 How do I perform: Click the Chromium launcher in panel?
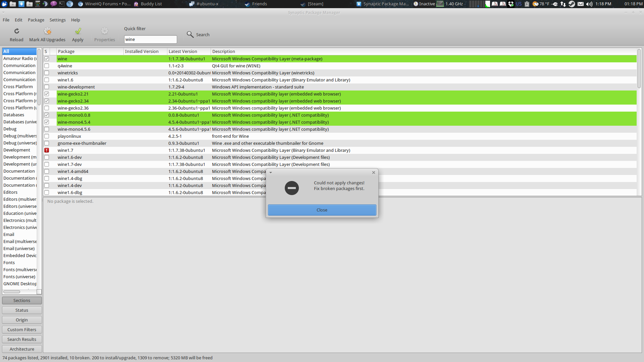(x=70, y=4)
